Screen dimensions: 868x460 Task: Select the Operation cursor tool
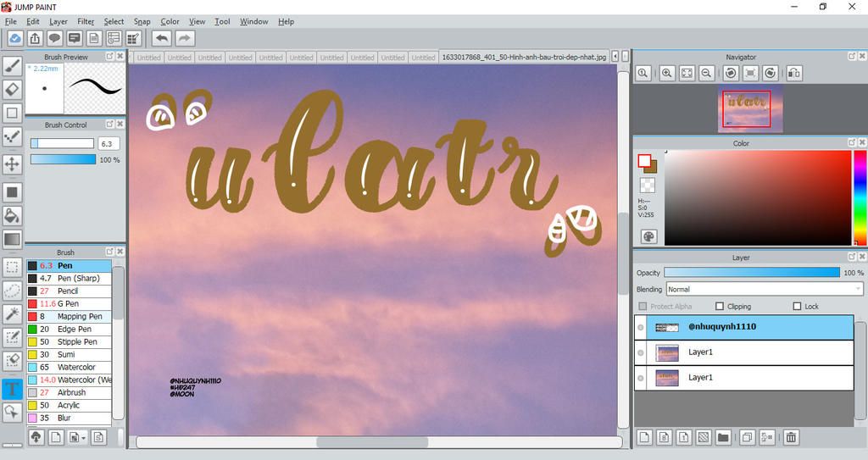[12, 412]
